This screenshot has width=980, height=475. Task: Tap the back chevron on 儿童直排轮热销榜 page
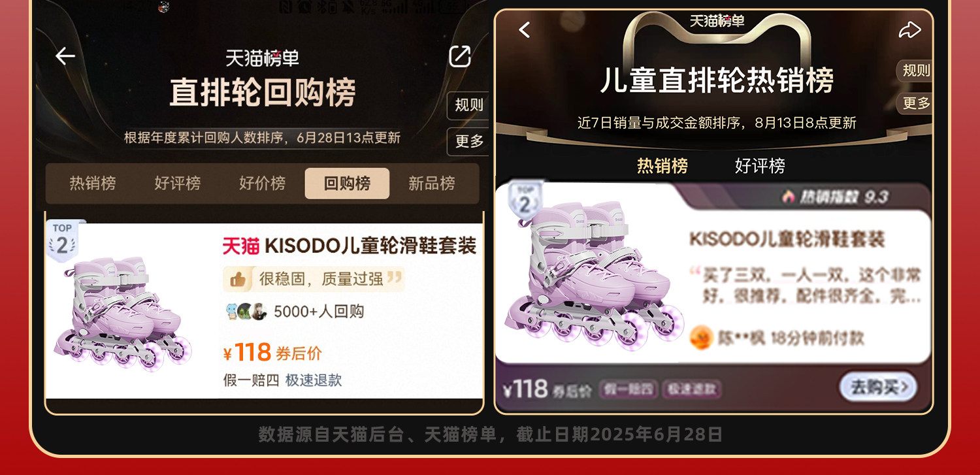point(525,29)
